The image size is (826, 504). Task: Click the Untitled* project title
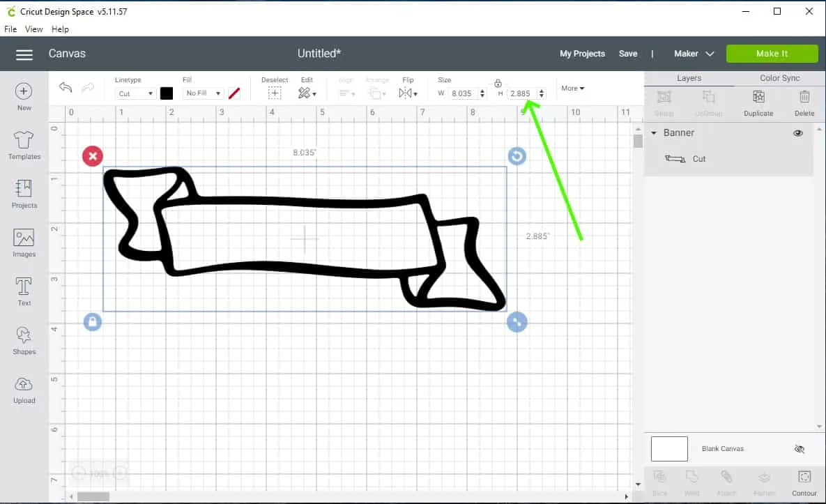click(319, 54)
